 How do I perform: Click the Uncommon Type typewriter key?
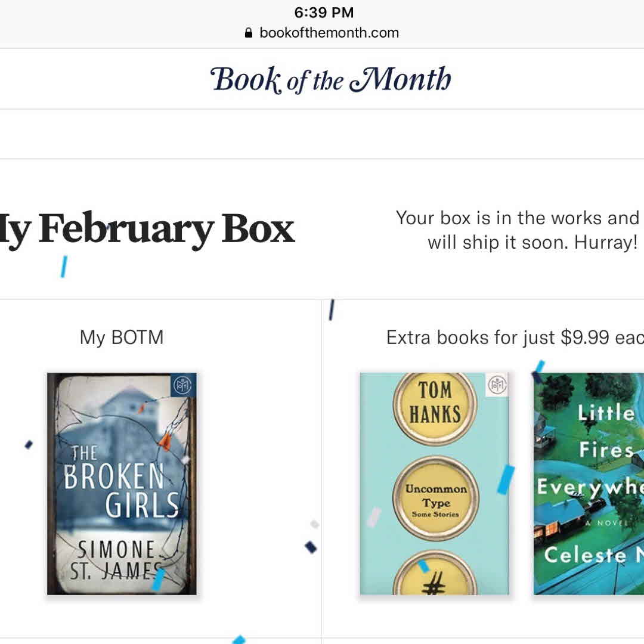(x=436, y=499)
